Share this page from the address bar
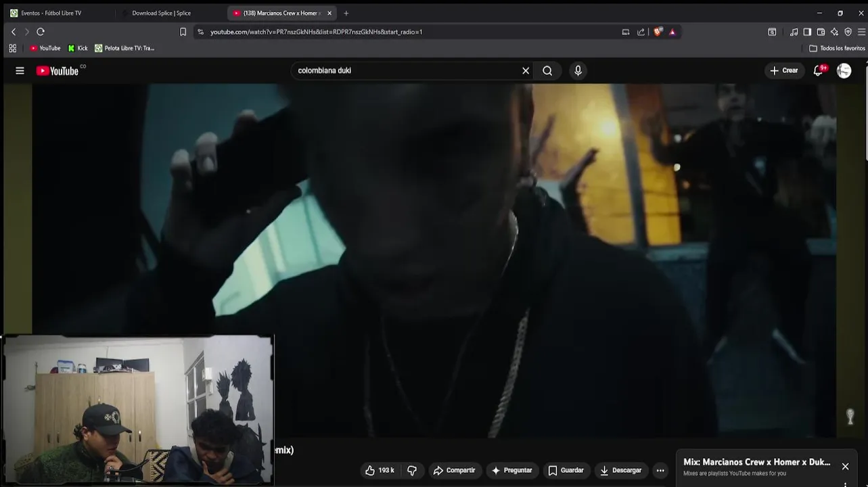 pyautogui.click(x=641, y=32)
